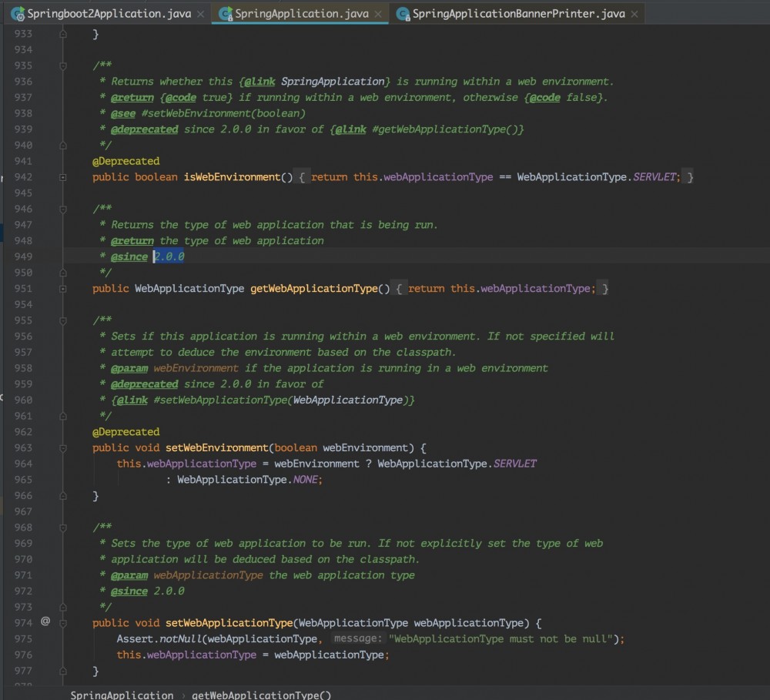Click the class icon on SpringApplicationBannerPrinter.java tab

[x=402, y=13]
